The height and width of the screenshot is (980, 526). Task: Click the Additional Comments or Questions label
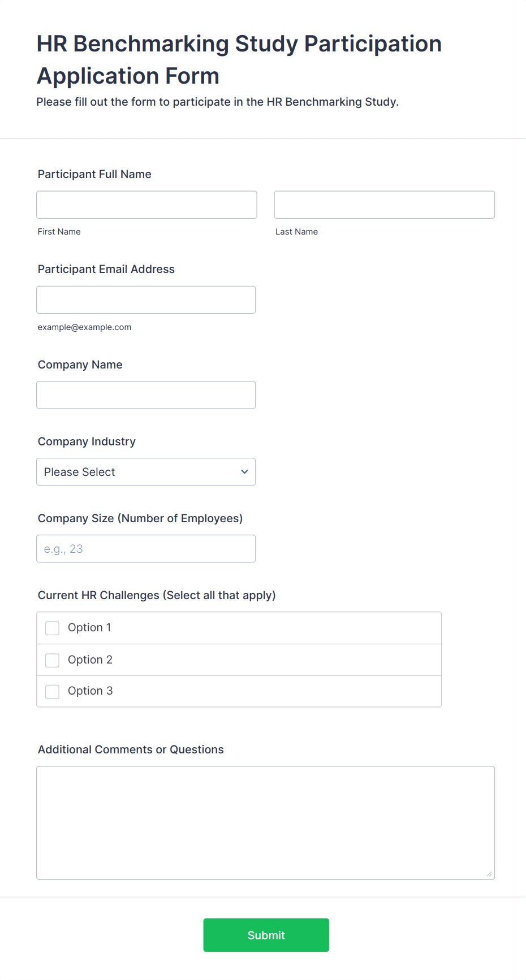pos(131,749)
